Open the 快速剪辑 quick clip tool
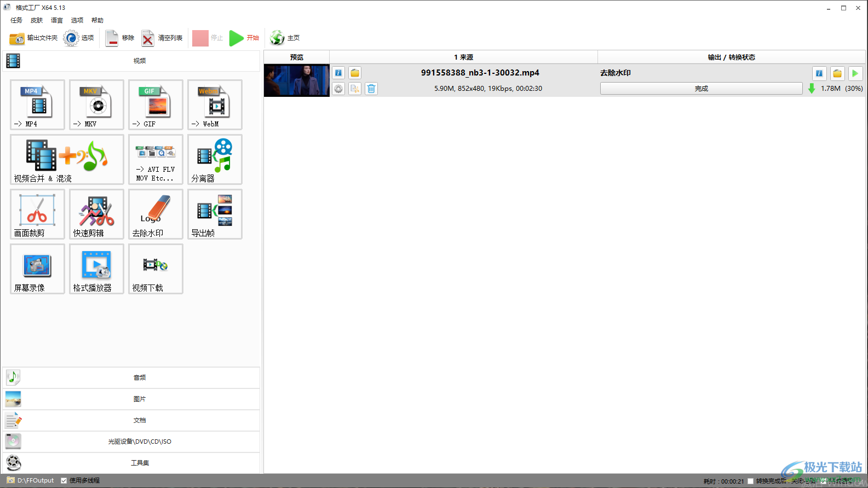The image size is (868, 488). point(96,214)
